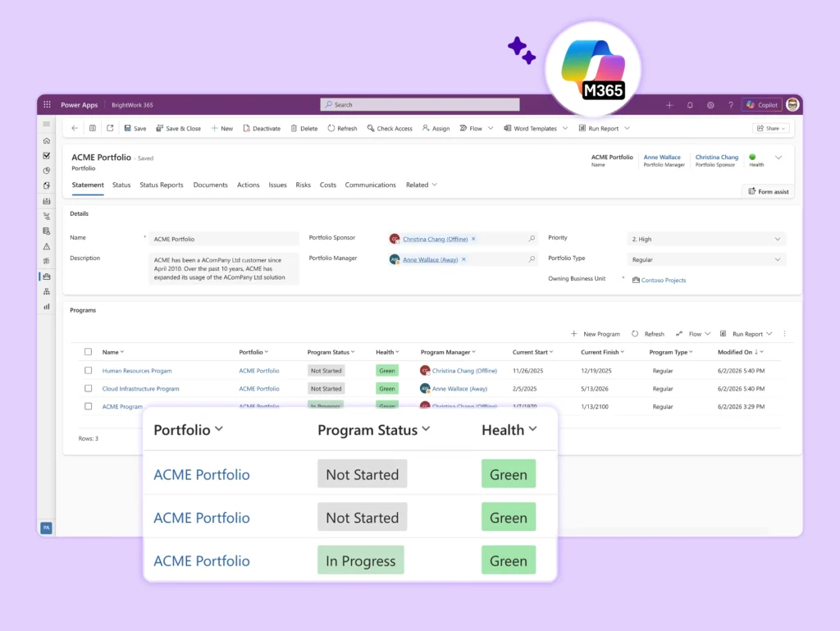Open record in new window icon
Viewport: 840px width, 631px height.
(110, 129)
